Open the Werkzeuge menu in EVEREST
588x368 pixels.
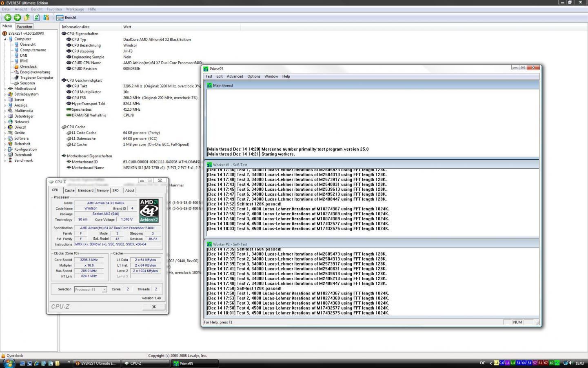(75, 9)
